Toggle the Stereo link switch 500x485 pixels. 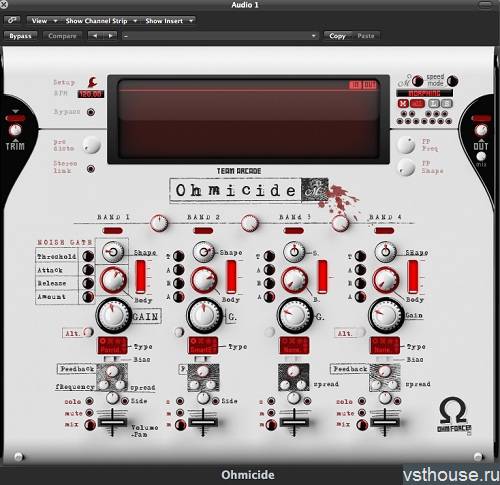(91, 169)
